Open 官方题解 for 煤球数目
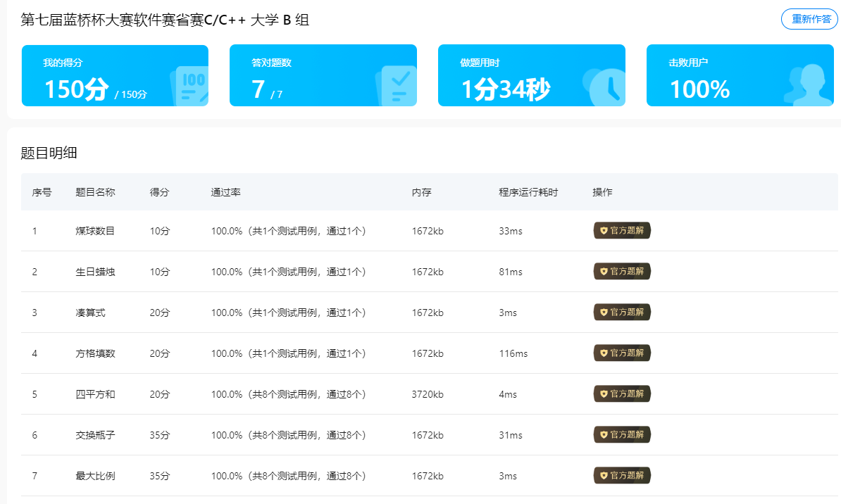 click(x=622, y=231)
